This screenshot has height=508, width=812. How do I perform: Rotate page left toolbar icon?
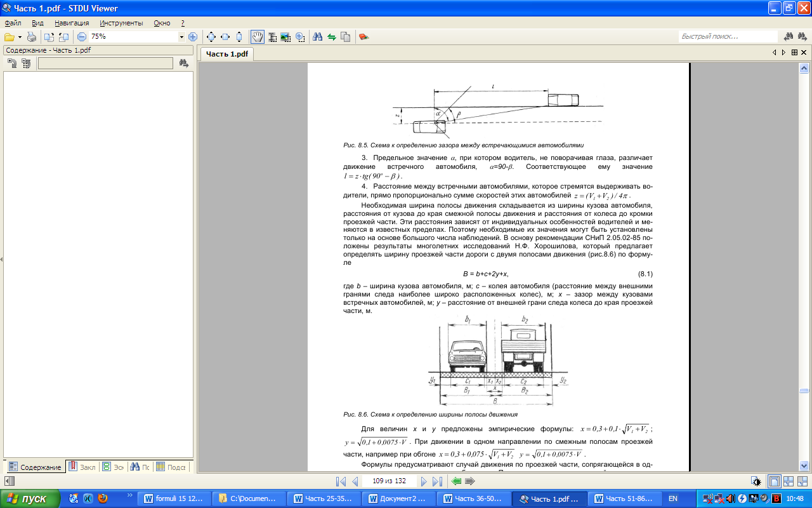point(49,37)
